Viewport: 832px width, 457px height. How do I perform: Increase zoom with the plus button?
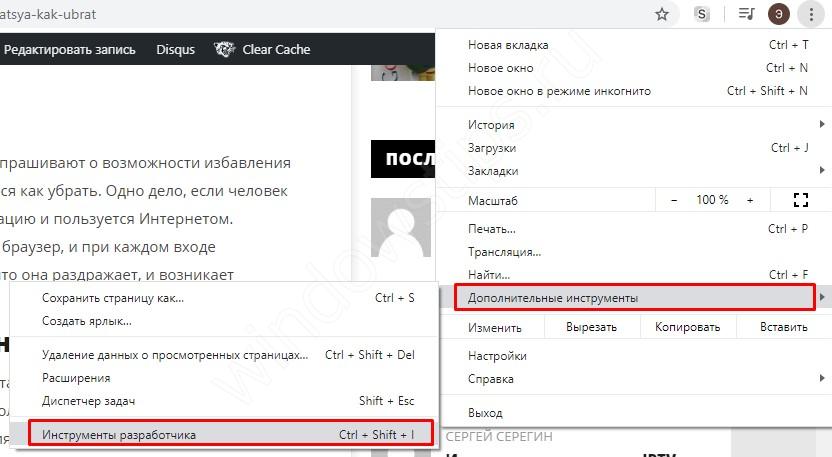[750, 200]
